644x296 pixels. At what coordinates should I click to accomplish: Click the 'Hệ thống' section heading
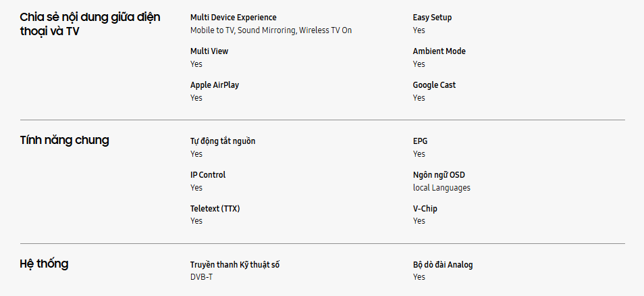[x=45, y=264]
